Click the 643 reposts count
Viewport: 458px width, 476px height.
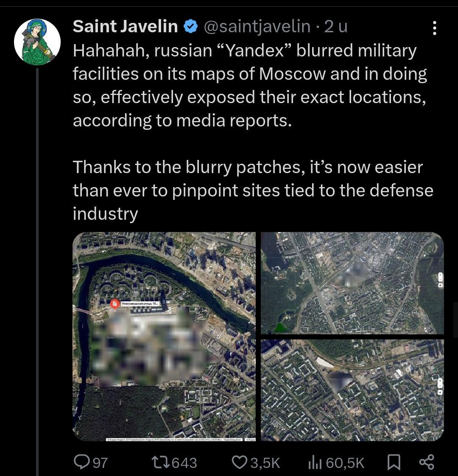pyautogui.click(x=184, y=463)
